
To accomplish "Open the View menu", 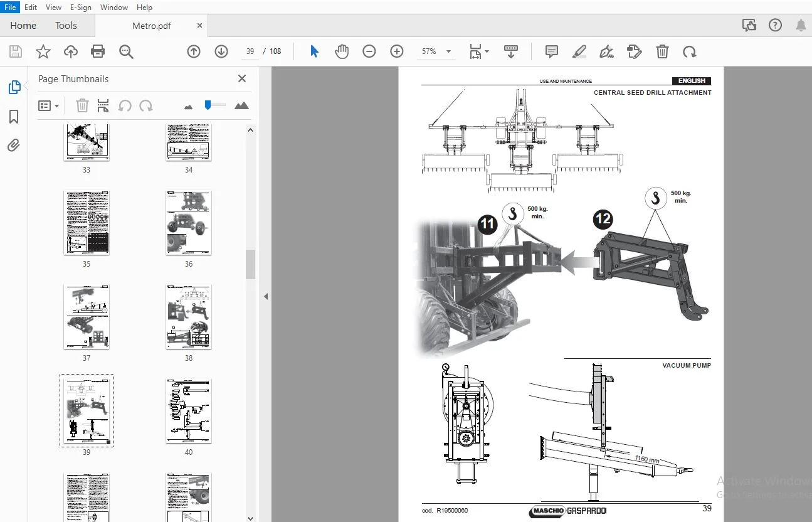I will [54, 7].
